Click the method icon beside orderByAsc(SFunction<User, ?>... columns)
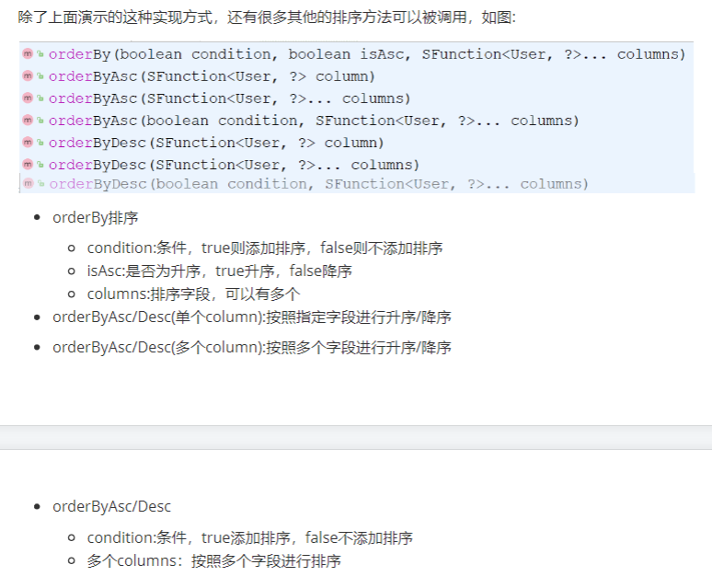Screen dimensions: 712x588 pos(28,98)
